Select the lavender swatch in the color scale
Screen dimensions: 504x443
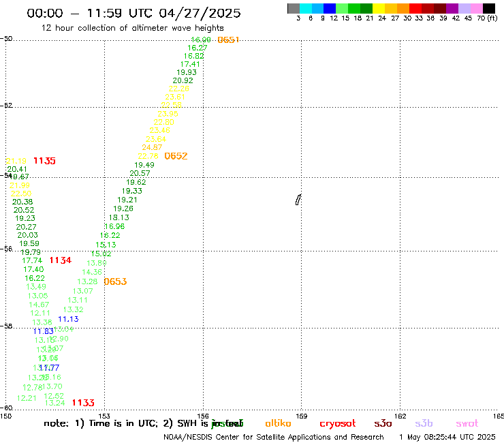click(464, 8)
